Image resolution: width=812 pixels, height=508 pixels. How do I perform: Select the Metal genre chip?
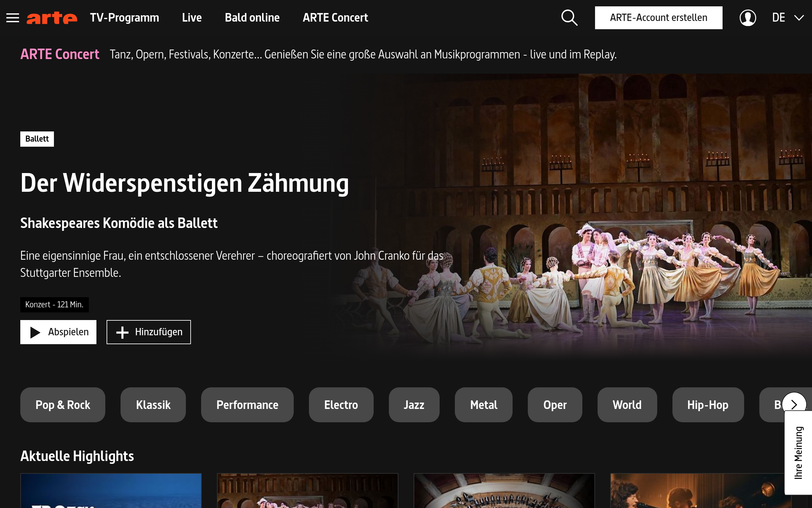tap(483, 405)
